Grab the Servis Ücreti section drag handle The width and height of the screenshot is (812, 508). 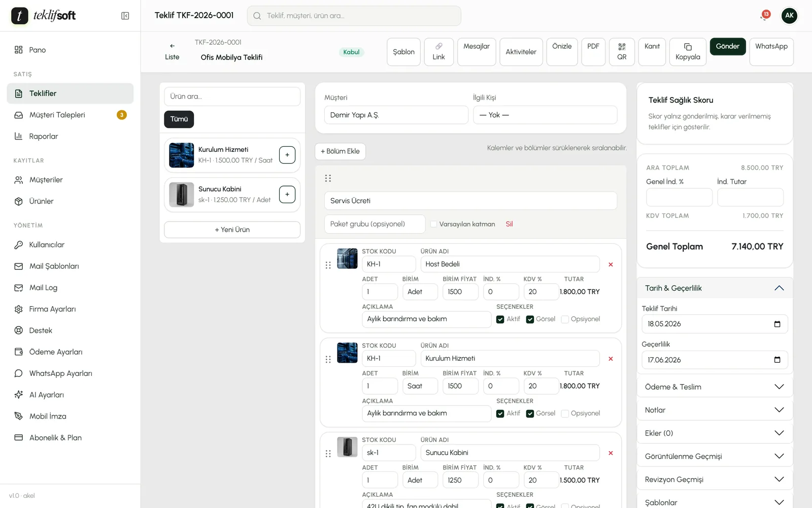(328, 178)
